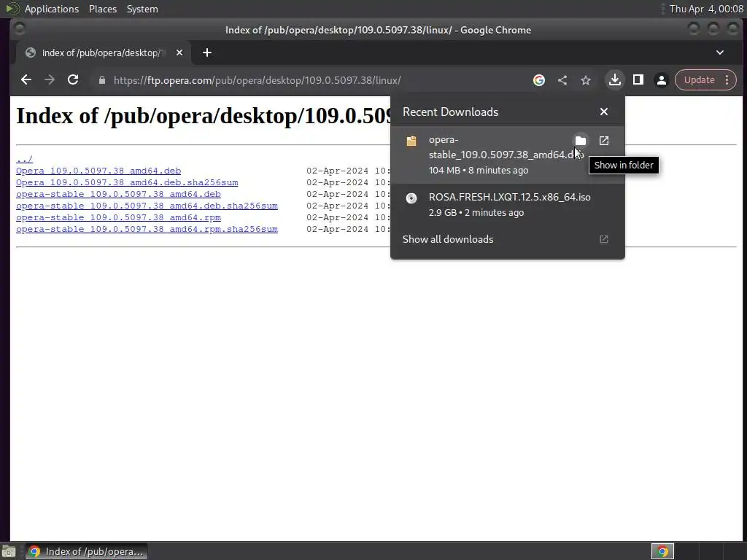Focus the address bar URL

tap(258, 80)
